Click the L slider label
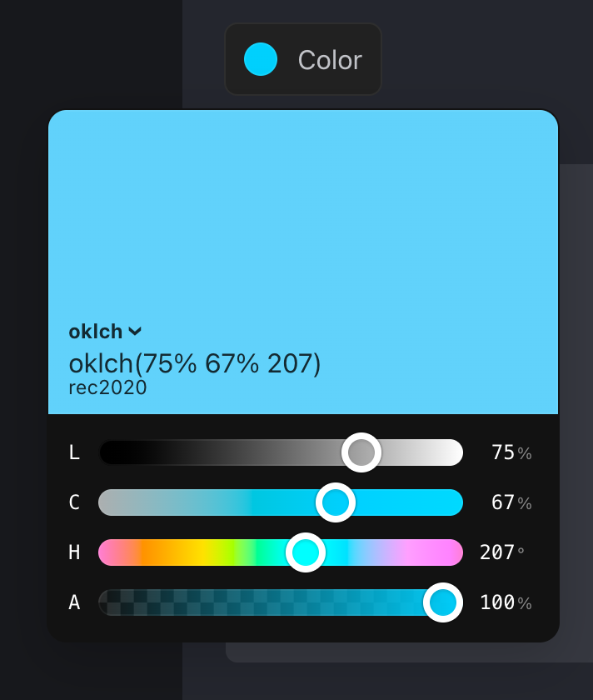Viewport: 593px width, 700px height. click(x=74, y=452)
